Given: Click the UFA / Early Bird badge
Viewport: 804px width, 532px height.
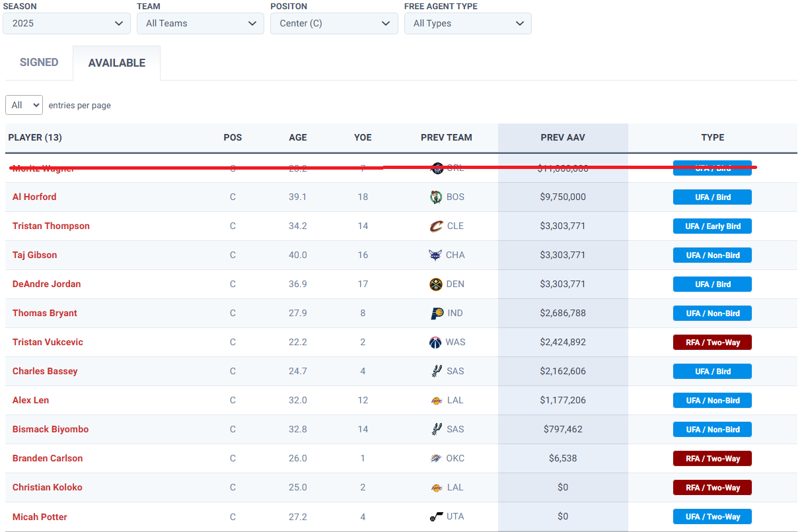Looking at the screenshot, I should pos(712,226).
